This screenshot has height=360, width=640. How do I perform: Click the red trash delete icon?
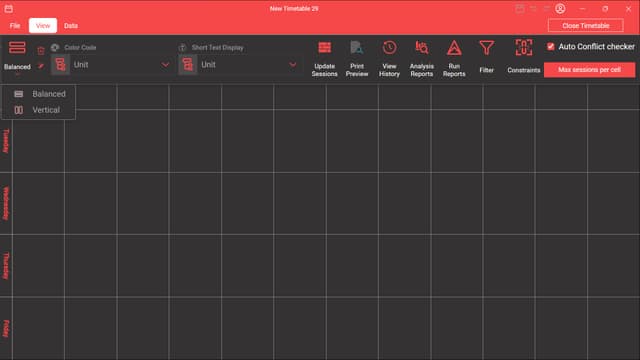click(40, 51)
